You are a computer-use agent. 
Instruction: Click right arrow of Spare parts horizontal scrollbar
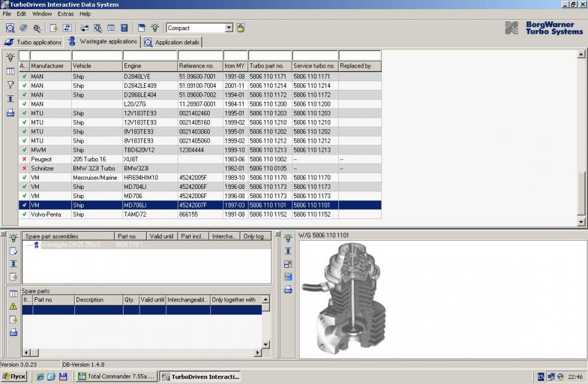(258, 353)
